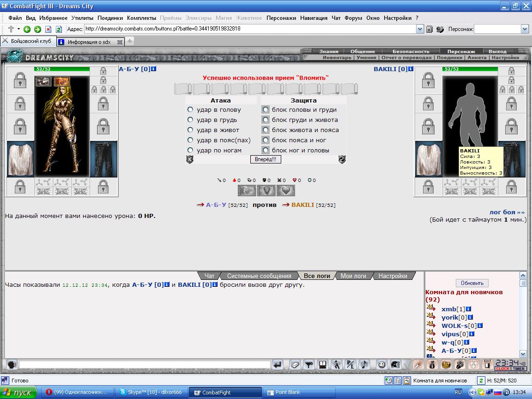Switch to the Информация о sdx tab
This screenshot has height=399, width=532.
pos(89,42)
